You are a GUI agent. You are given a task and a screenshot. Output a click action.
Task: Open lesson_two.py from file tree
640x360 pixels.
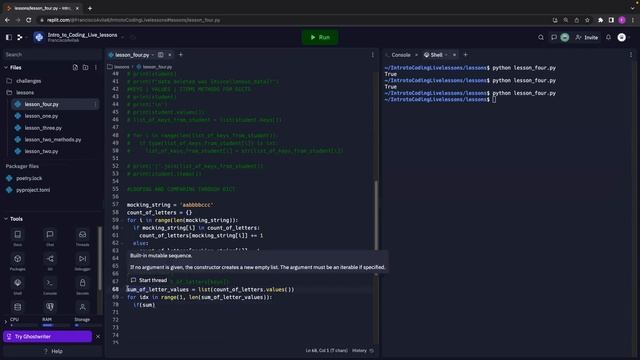click(41, 151)
